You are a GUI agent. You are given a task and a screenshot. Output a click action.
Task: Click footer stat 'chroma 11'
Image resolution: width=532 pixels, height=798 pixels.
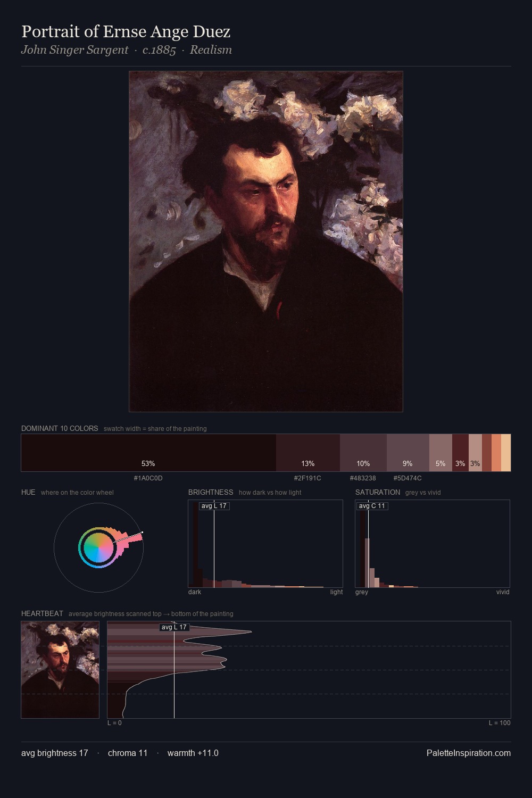point(128,753)
